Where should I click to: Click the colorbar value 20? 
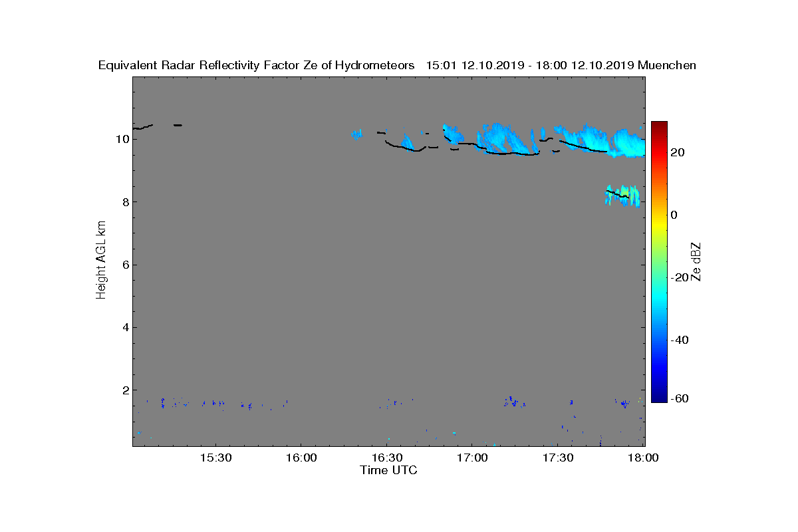678,152
